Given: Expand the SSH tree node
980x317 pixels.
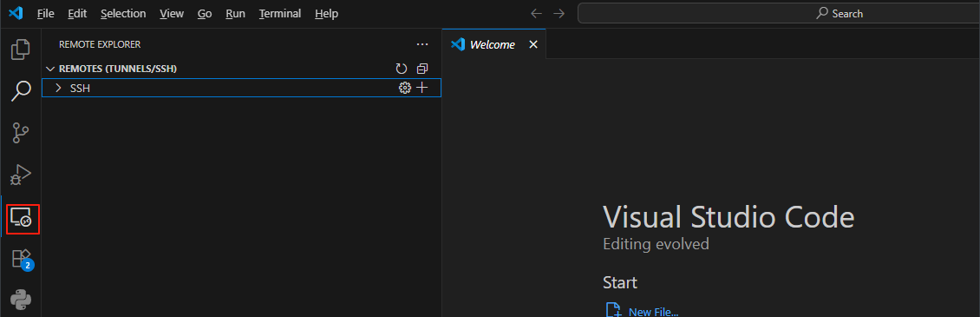Looking at the screenshot, I should click(x=59, y=89).
